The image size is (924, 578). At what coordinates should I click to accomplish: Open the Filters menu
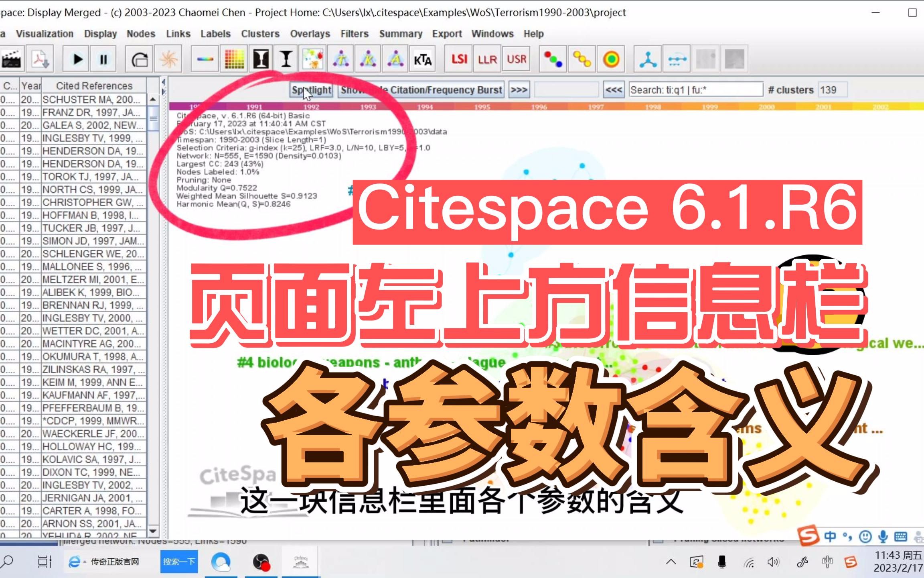coord(355,34)
